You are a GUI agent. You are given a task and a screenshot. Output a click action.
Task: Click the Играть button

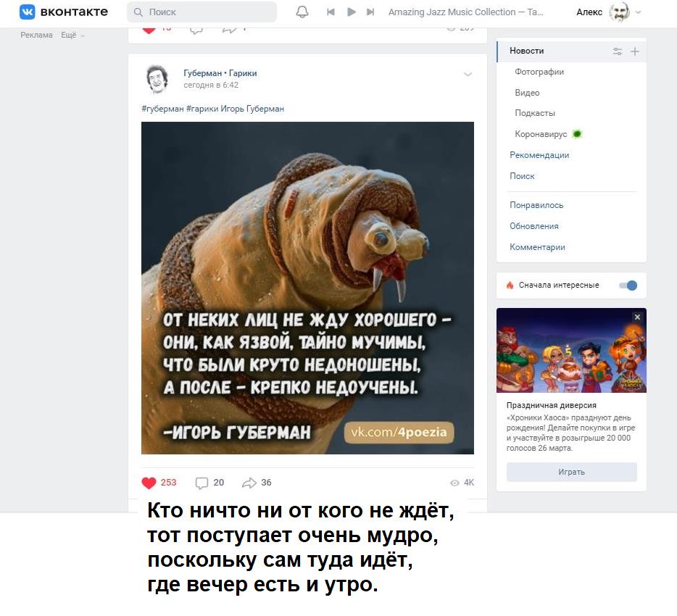pyautogui.click(x=572, y=472)
